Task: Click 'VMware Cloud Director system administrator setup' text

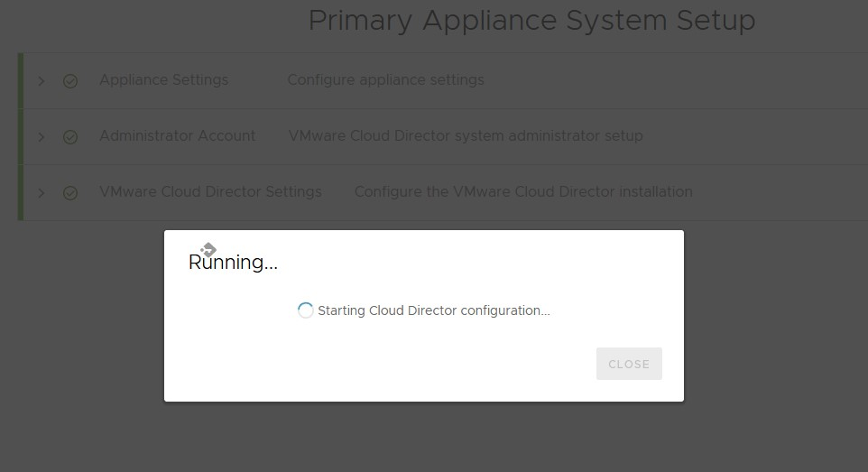Action: pos(466,135)
